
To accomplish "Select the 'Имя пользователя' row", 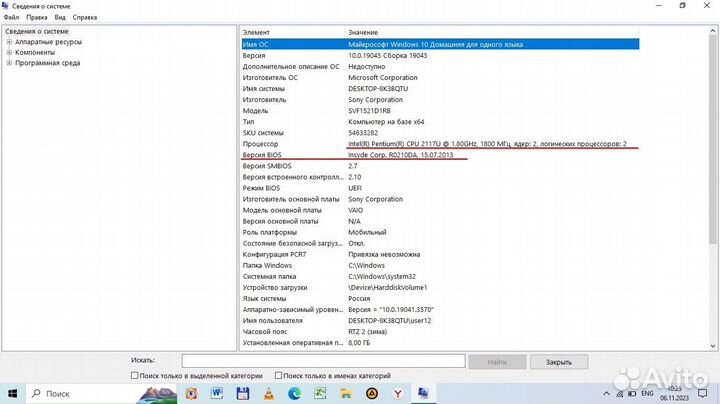I will [x=440, y=320].
